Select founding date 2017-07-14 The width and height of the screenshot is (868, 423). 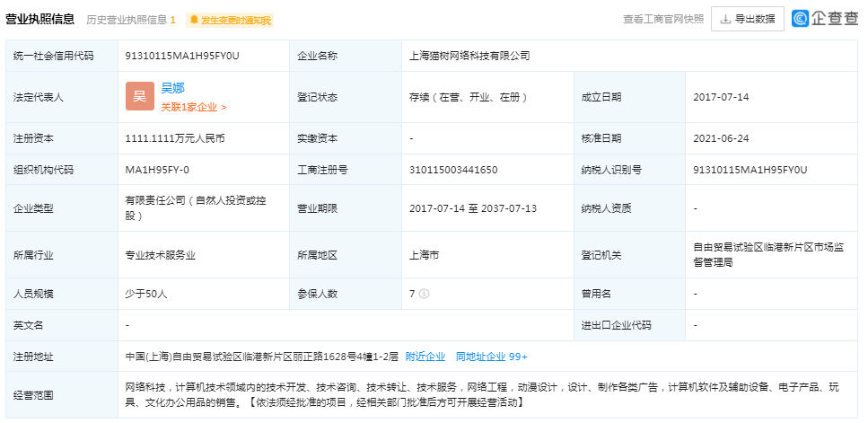coord(721,98)
